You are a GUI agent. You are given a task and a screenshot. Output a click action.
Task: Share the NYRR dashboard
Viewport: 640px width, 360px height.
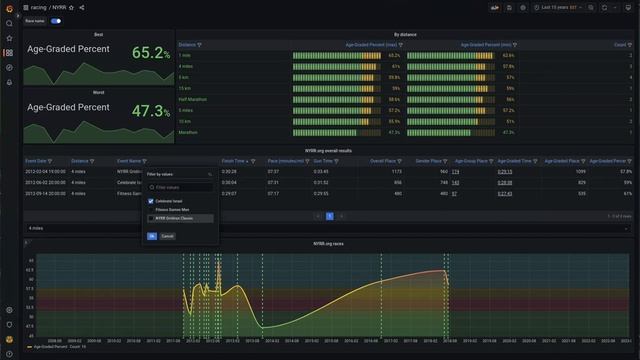tap(82, 7)
